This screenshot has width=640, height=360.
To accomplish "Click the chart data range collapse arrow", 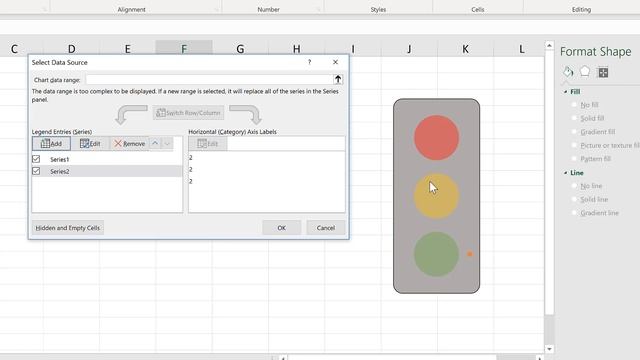I will (338, 79).
